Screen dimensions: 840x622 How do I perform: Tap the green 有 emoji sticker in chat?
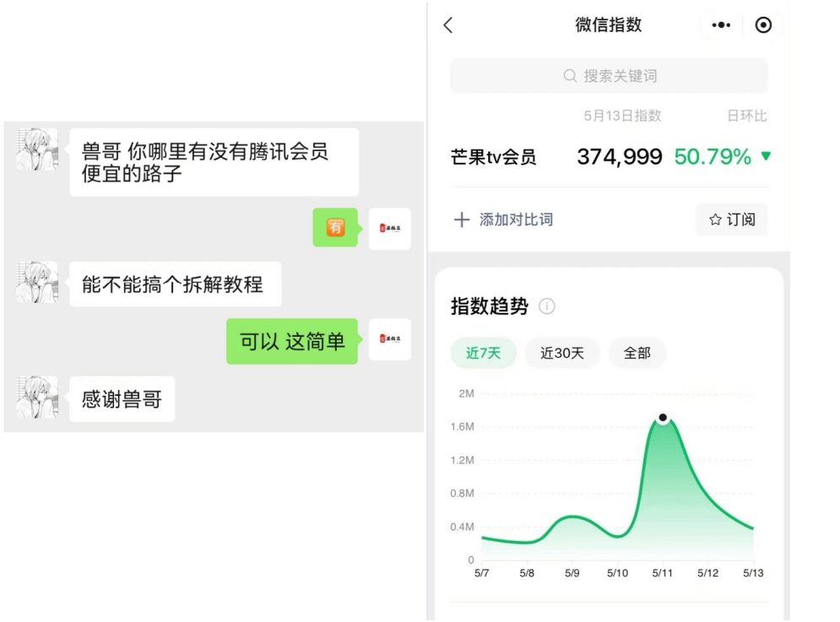335,227
